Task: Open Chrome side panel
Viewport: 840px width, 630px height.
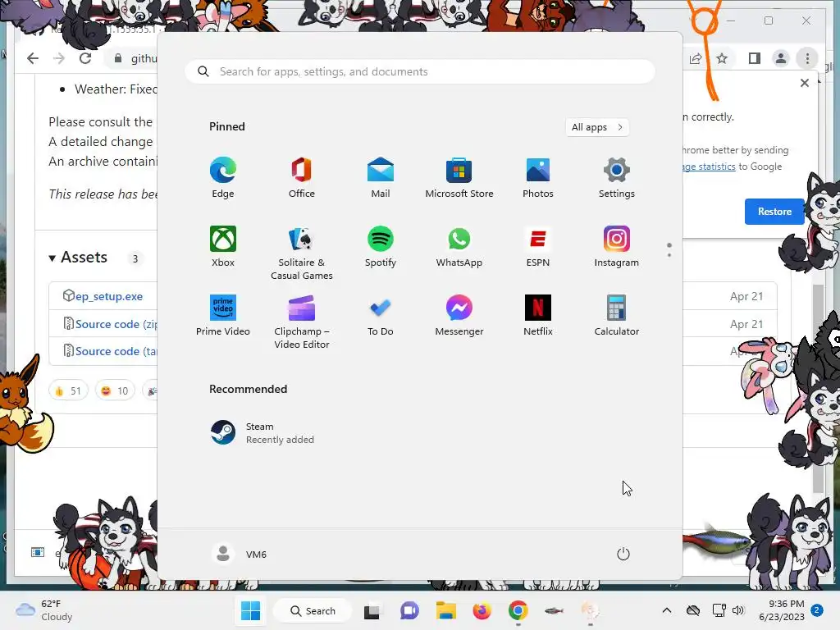Action: coord(755,58)
